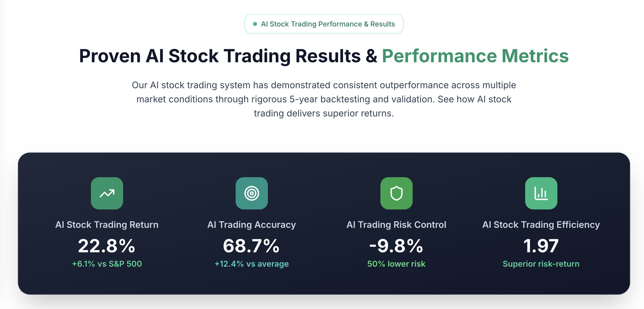Click the paragraph about 5-year backtesting

(x=324, y=99)
